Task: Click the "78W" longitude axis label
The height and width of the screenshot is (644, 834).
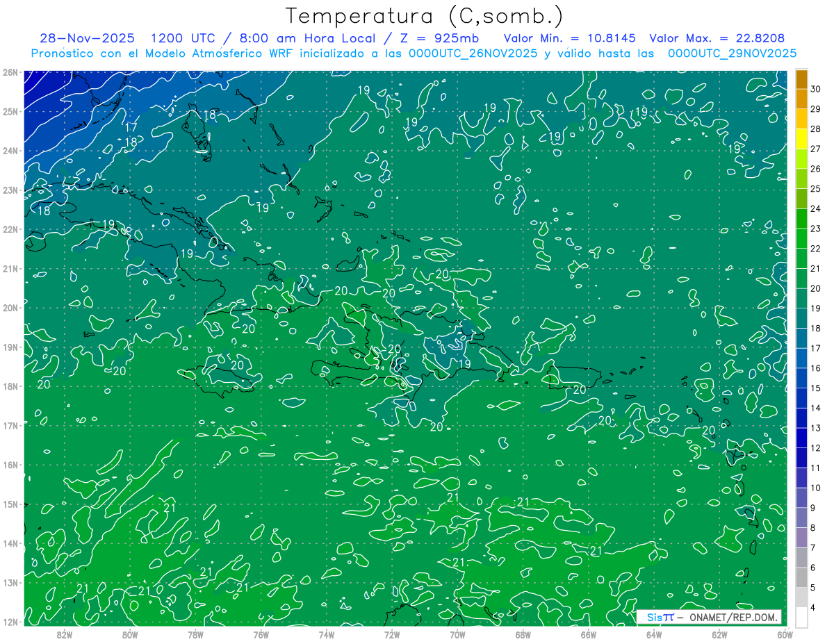Action: pos(195,634)
